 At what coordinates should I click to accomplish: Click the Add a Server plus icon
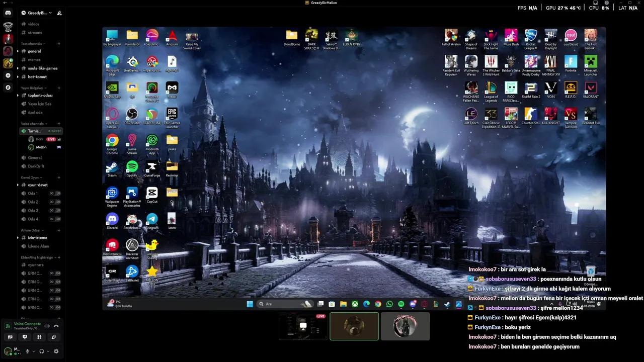pos(8,75)
